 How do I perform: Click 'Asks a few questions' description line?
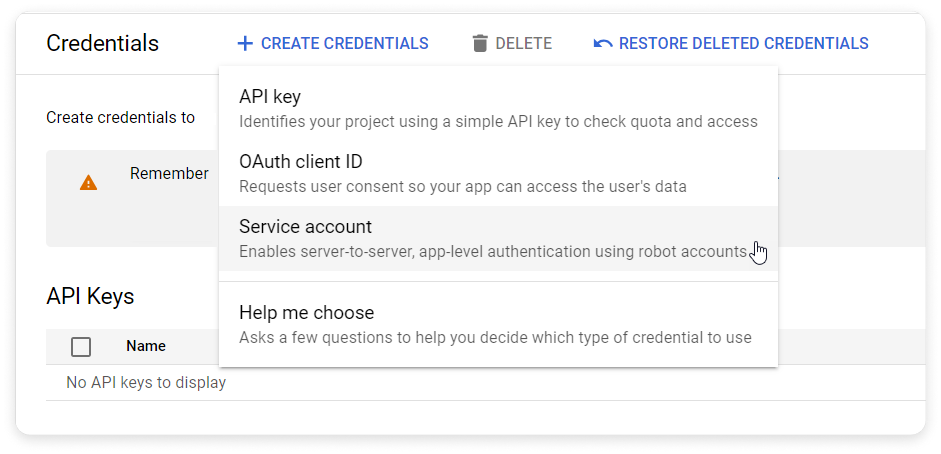[495, 337]
